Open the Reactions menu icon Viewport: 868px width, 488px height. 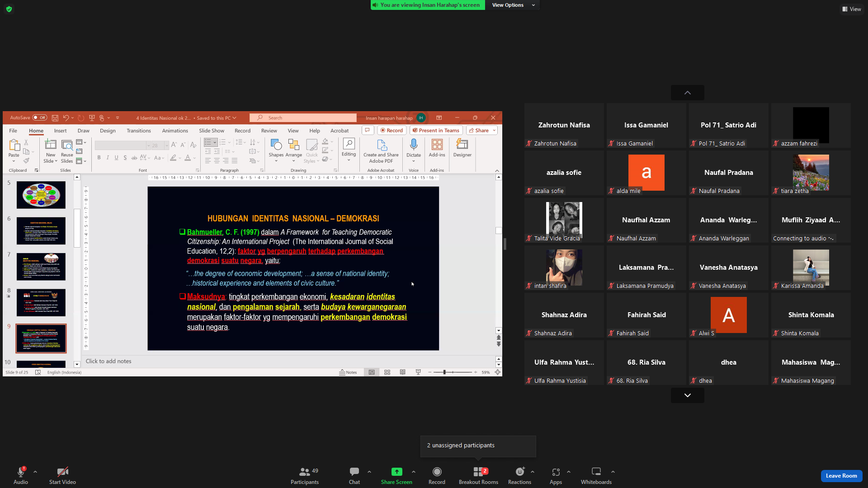point(520,472)
